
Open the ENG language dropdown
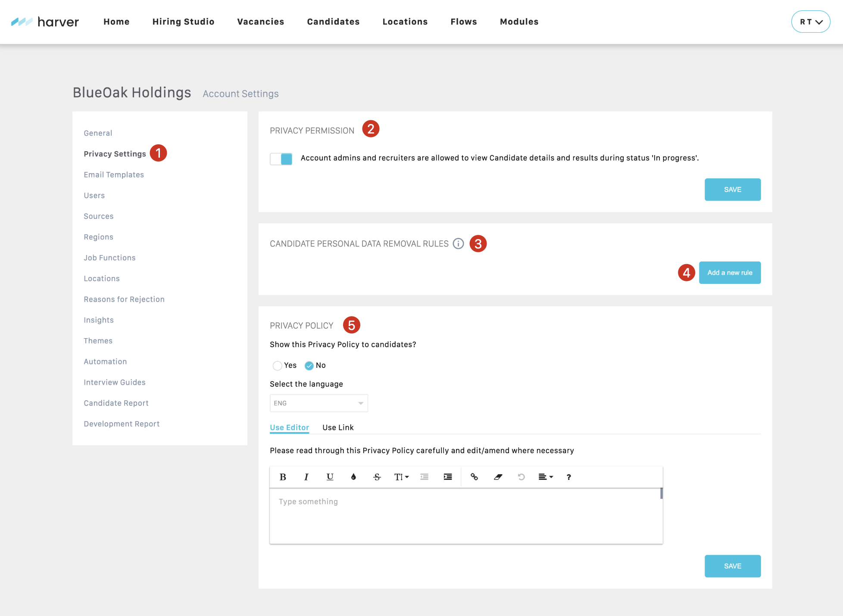[318, 403]
